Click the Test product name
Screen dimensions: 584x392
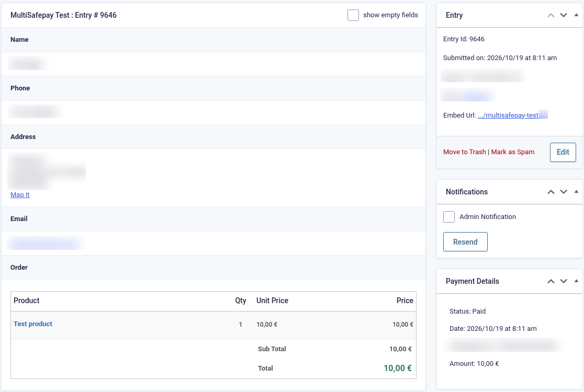(33, 324)
